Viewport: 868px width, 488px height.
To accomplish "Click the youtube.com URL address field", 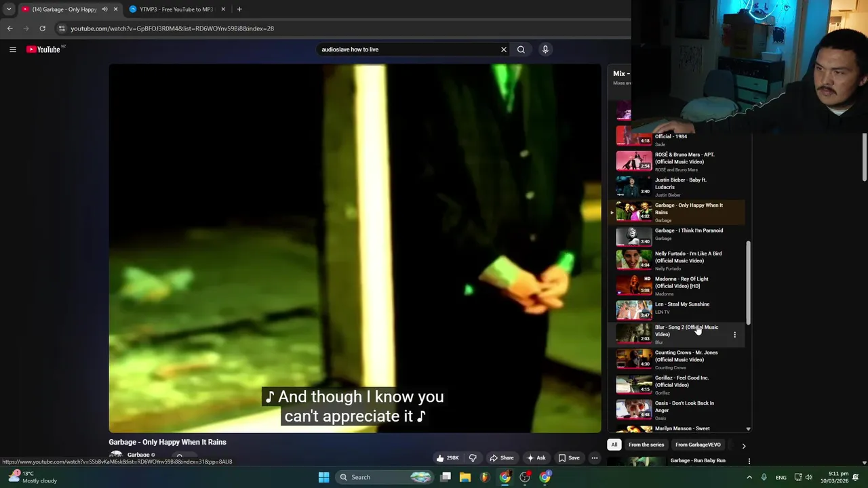I will (172, 28).
